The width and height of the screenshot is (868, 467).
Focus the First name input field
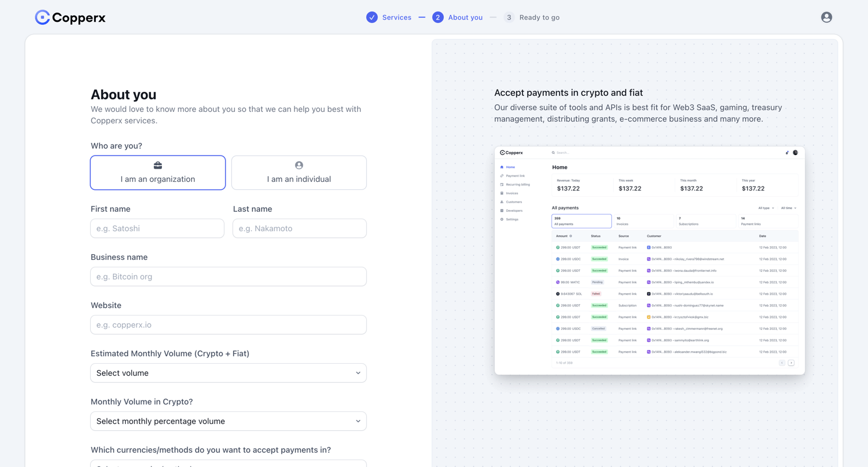[x=157, y=228]
